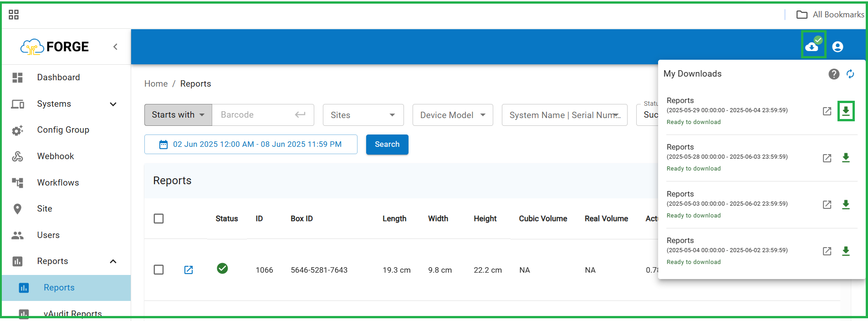Click the help icon in My Downloads
The width and height of the screenshot is (868, 321).
[833, 74]
